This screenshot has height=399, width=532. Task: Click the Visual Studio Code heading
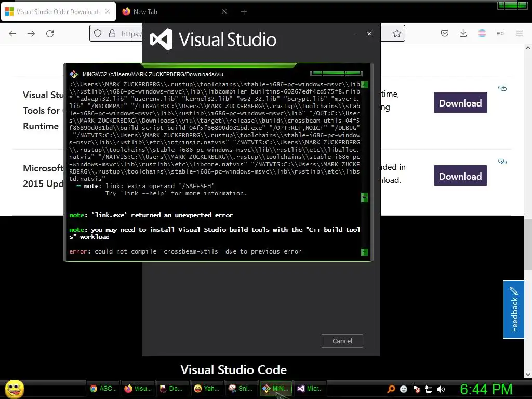coord(233,369)
